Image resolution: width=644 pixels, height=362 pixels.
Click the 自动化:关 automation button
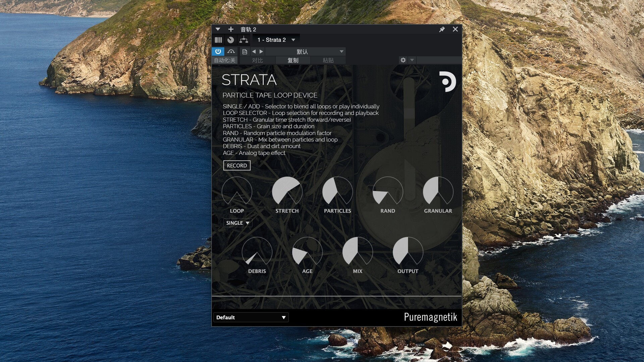click(x=225, y=60)
